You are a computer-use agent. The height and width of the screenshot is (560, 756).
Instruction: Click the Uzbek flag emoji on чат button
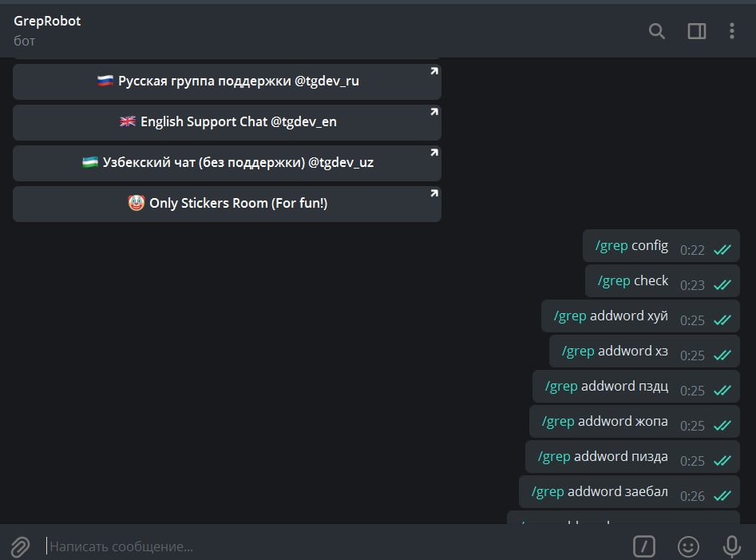pos(90,162)
